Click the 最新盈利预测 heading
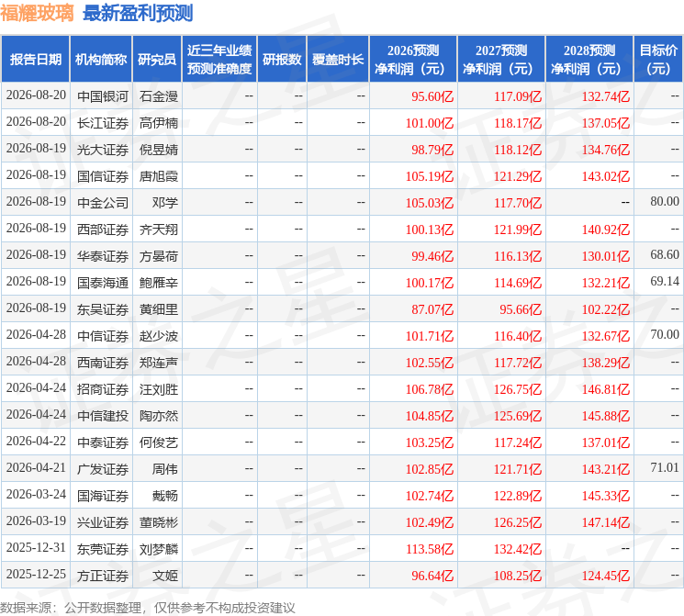Image resolution: width=684 pixels, height=616 pixels. point(138,13)
